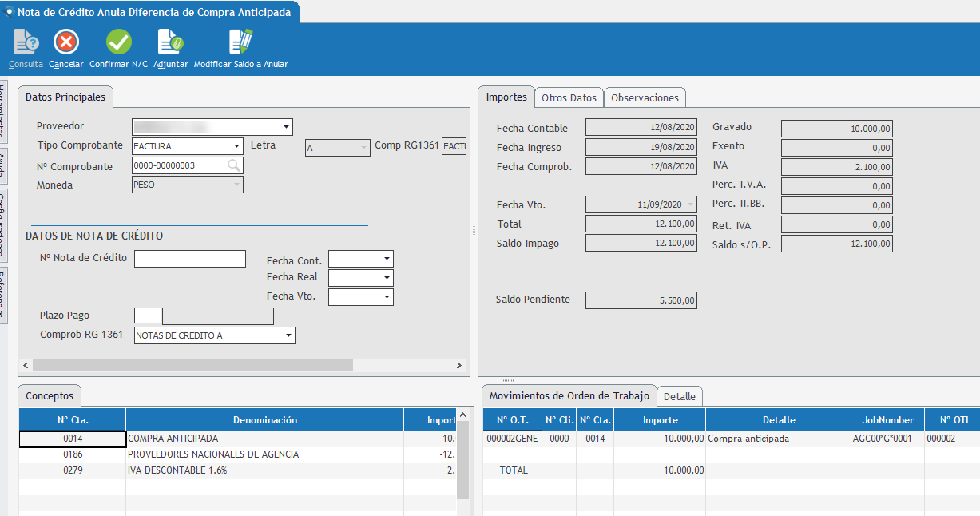
Task: Click the Plazo Pago code field
Action: pyautogui.click(x=147, y=316)
